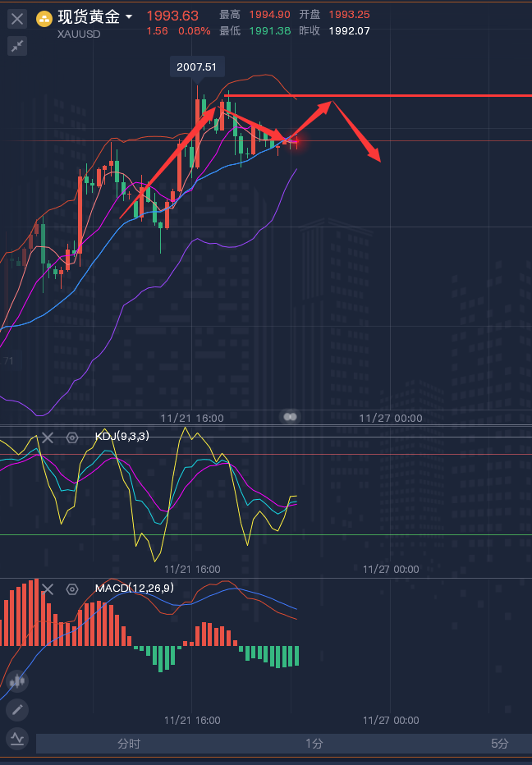
Task: Collapse chart using the shrink arrows icon
Action: pos(17,46)
